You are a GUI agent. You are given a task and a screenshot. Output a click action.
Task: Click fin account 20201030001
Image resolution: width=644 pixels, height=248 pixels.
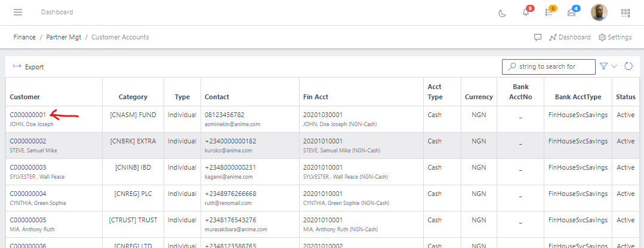(x=323, y=115)
